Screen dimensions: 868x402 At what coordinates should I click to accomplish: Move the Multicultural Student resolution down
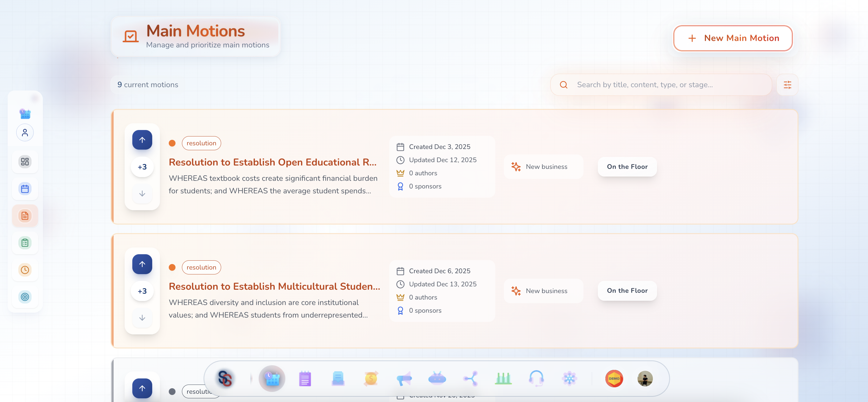[142, 318]
